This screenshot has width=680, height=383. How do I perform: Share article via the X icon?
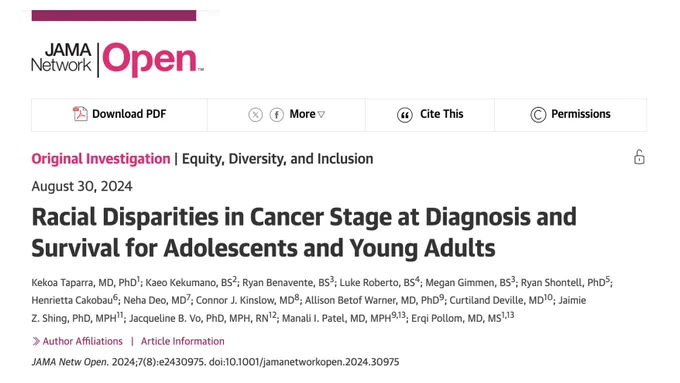pos(255,115)
